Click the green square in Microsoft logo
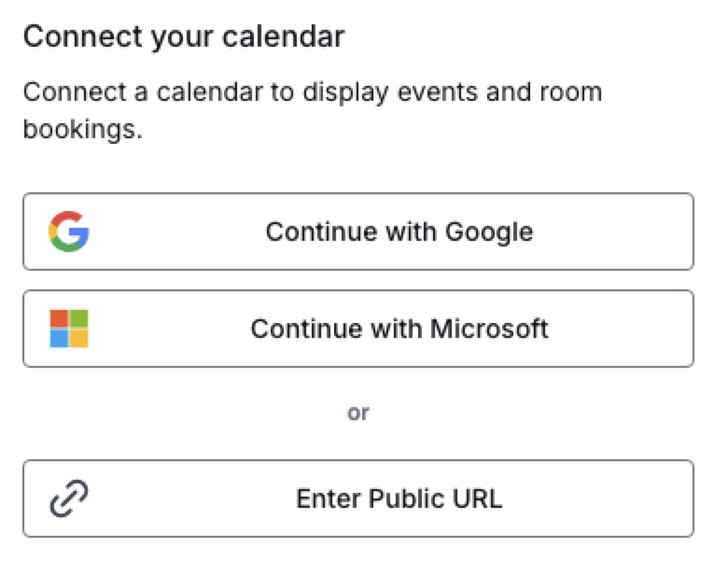This screenshot has width=728, height=562. (x=79, y=319)
